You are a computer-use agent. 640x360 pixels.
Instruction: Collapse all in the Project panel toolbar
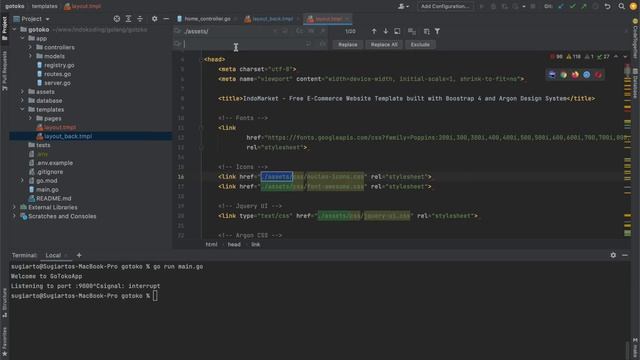point(140,19)
